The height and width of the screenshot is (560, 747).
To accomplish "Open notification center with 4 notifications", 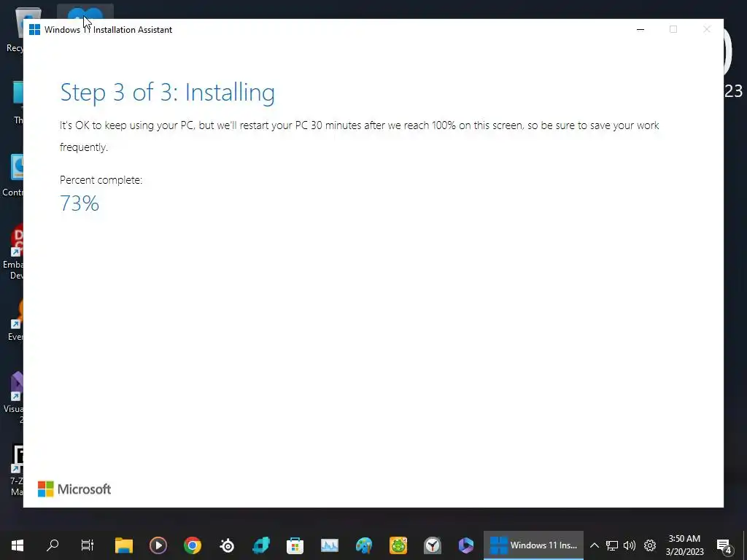I will coord(724,545).
